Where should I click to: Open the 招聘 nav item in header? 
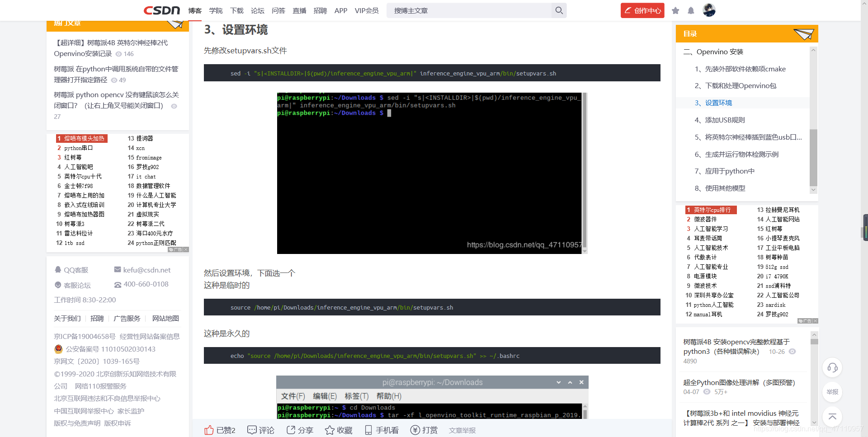pos(320,10)
